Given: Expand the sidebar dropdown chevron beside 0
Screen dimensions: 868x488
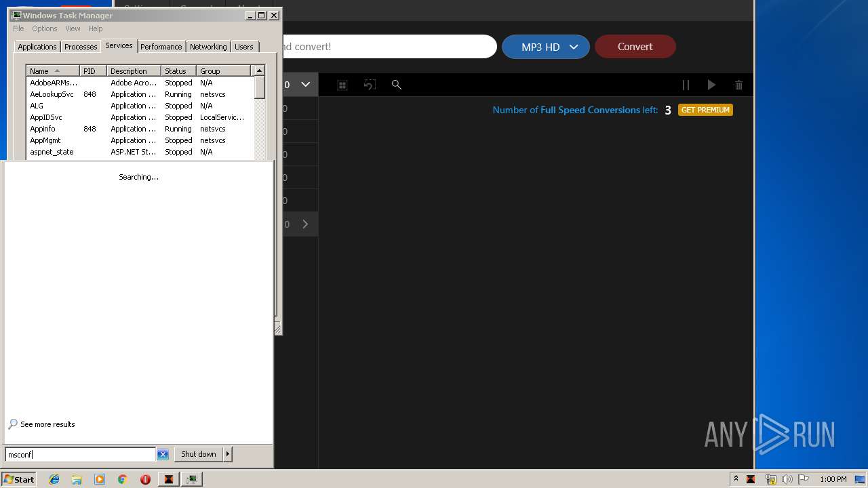Looking at the screenshot, I should pos(306,85).
